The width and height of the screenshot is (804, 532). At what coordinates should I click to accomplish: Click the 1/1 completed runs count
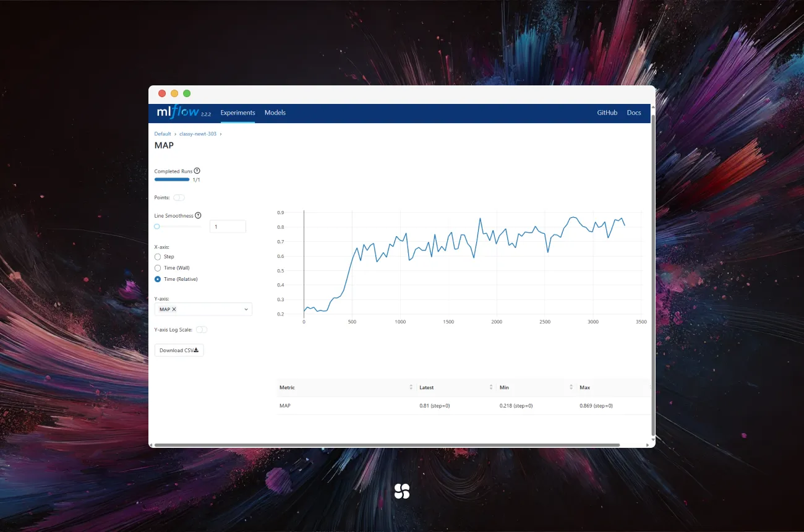point(197,180)
